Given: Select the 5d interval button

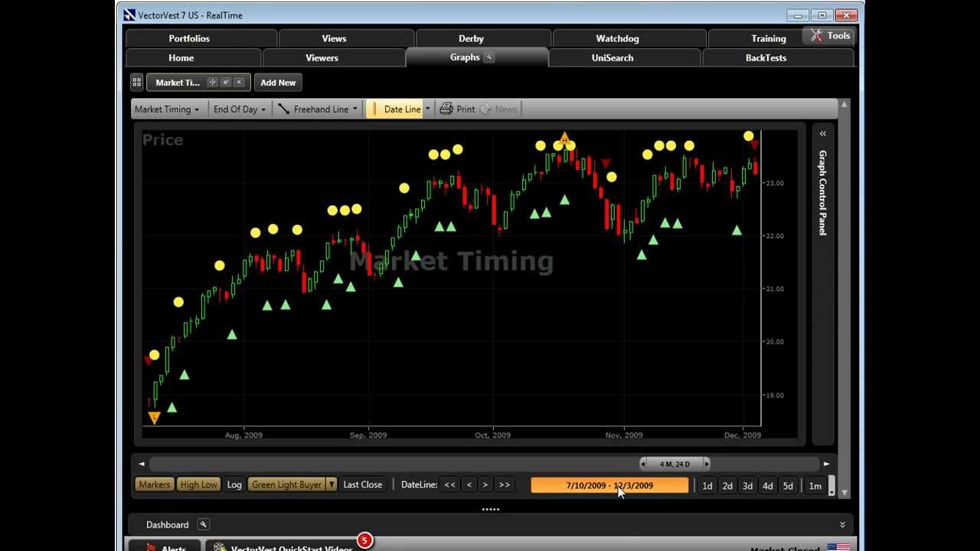Looking at the screenshot, I should pyautogui.click(x=787, y=486).
